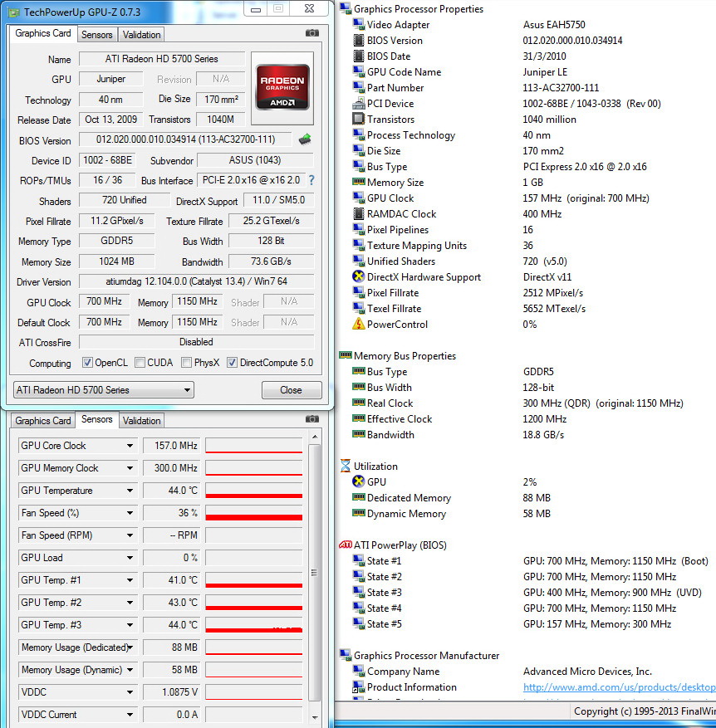The width and height of the screenshot is (716, 728).
Task: Select Graphics Card tab in top GPU-Z window
Action: coord(42,33)
